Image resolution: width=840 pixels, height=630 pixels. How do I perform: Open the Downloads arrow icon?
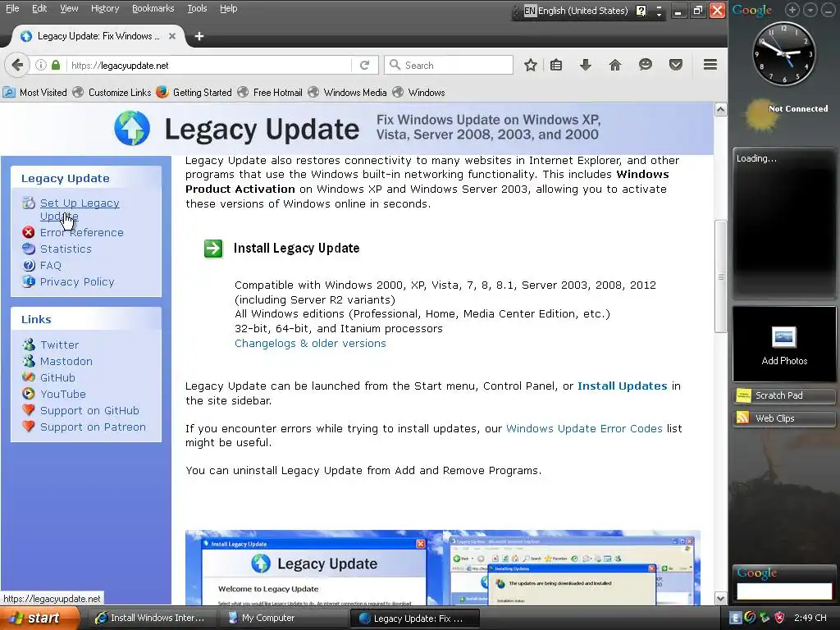click(x=586, y=66)
